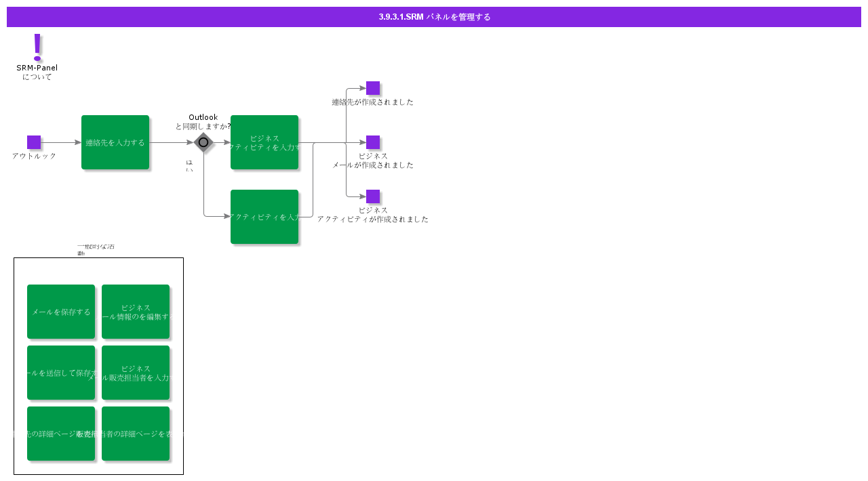
Task: Open the メールを保存する activity box
Action: pos(61,312)
